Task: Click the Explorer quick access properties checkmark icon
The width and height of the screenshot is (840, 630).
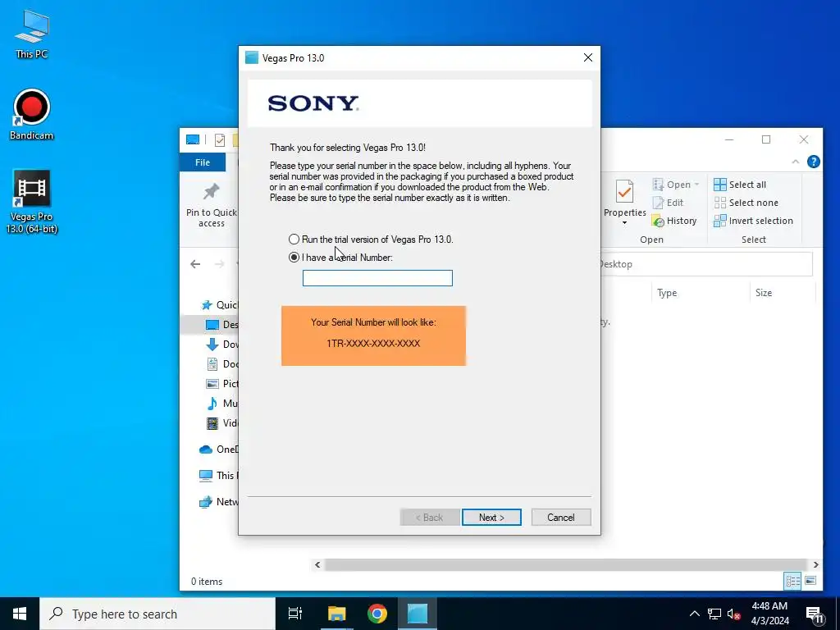Action: (x=220, y=139)
